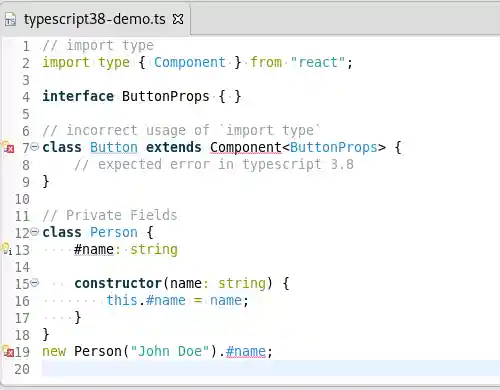
Task: Click the from keyword on line 2
Action: 266,62
